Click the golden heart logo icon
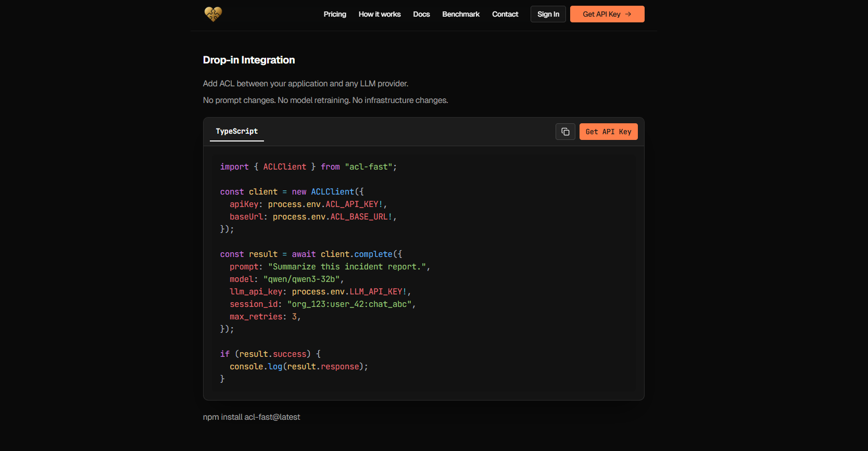The width and height of the screenshot is (868, 451). (213, 14)
